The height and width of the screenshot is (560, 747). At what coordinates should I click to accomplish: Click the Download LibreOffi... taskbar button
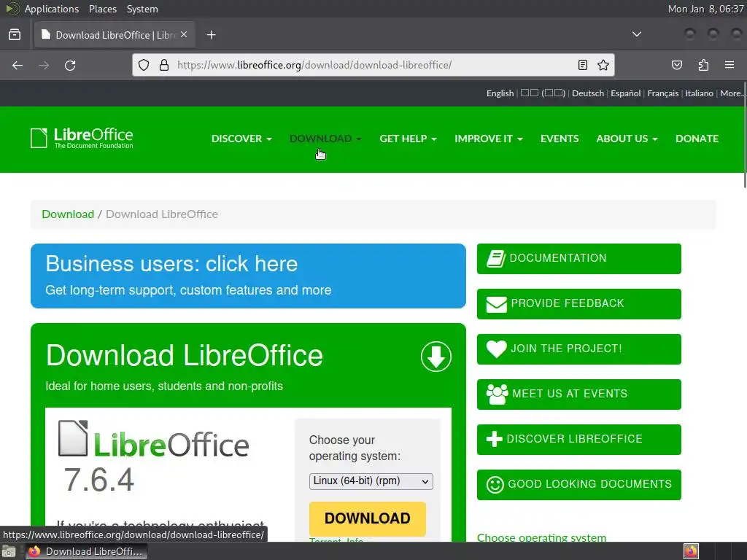click(x=86, y=551)
